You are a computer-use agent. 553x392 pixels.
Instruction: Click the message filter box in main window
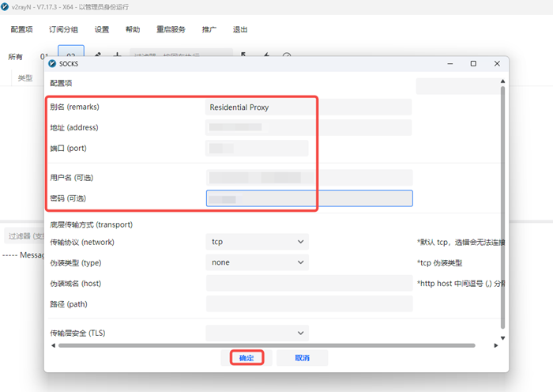(x=24, y=236)
